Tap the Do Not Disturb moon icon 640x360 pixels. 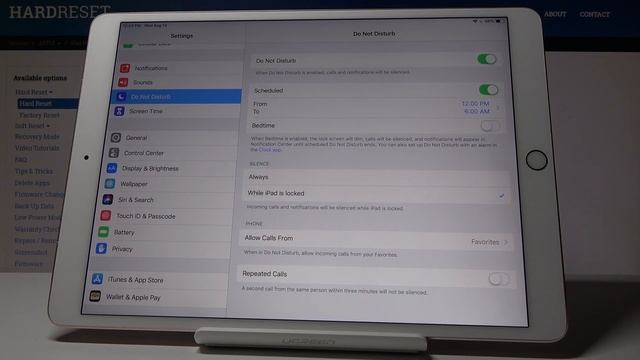[x=121, y=97]
